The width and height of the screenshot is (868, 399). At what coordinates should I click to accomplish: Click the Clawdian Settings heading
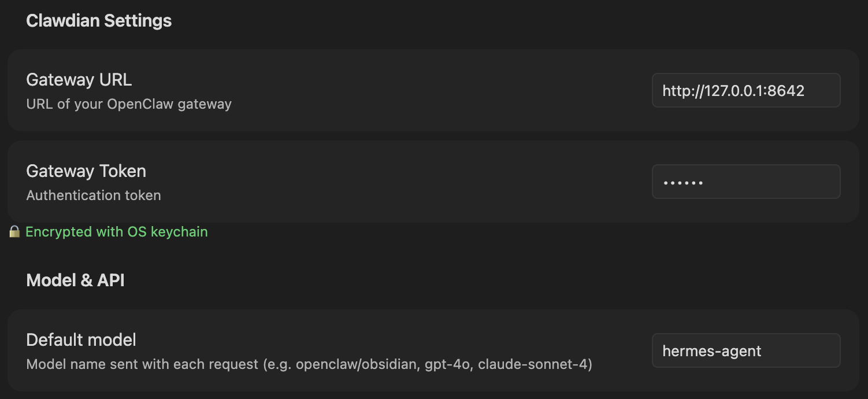coord(99,21)
